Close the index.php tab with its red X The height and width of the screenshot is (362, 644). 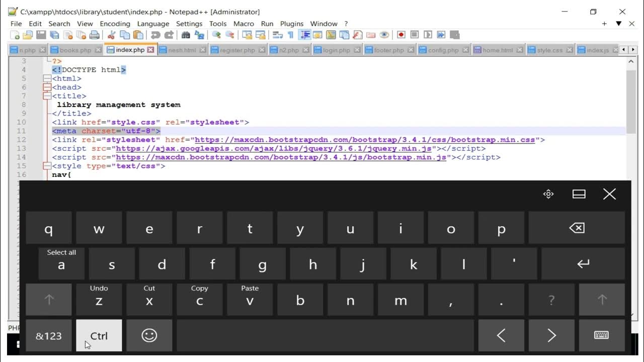click(x=150, y=50)
